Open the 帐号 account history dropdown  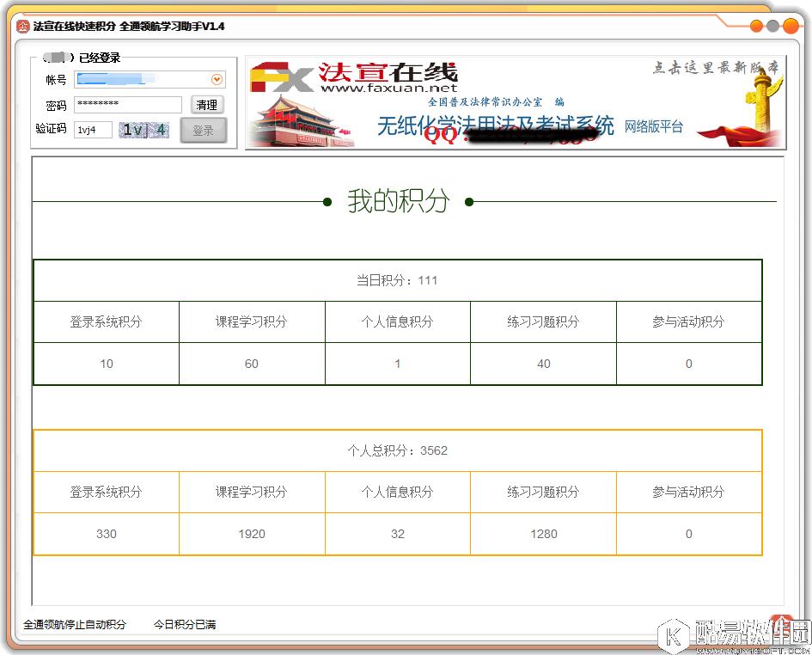[x=216, y=79]
